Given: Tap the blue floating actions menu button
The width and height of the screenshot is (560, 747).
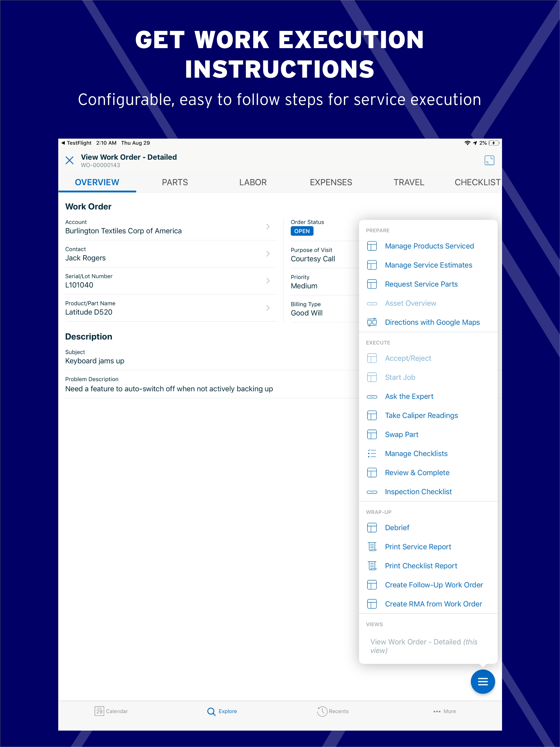Looking at the screenshot, I should (x=483, y=681).
